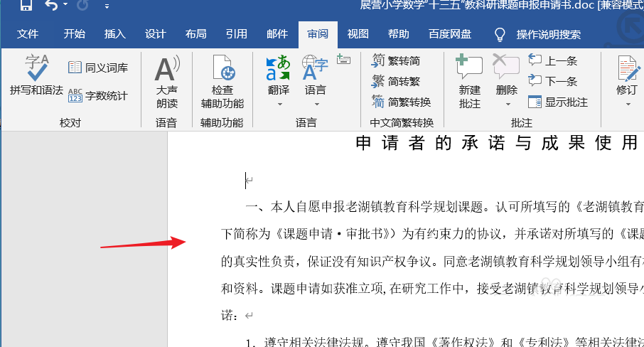Click the line containing only 诺：
644x347 pixels.
(x=237, y=316)
